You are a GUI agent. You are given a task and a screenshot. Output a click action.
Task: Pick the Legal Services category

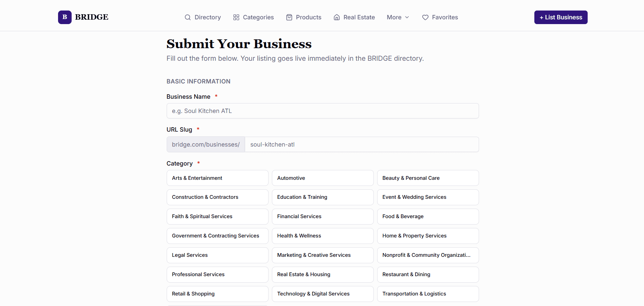(x=218, y=255)
